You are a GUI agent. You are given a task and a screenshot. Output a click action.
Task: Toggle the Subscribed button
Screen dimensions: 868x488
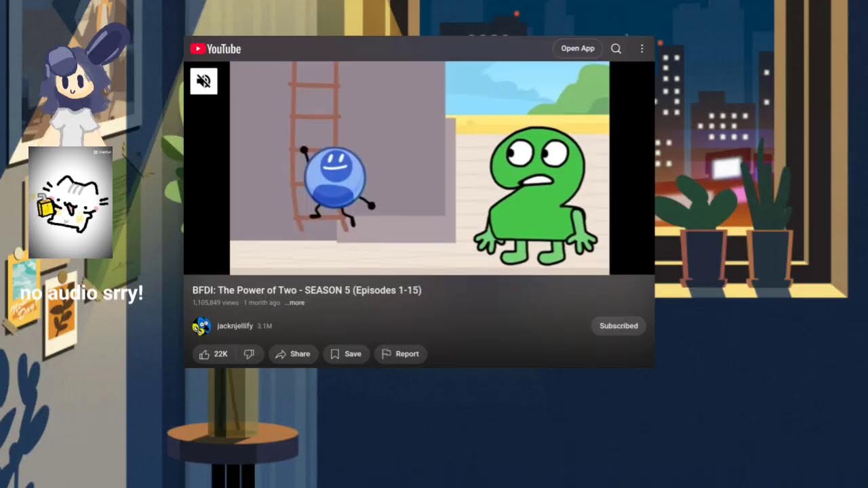tap(618, 326)
